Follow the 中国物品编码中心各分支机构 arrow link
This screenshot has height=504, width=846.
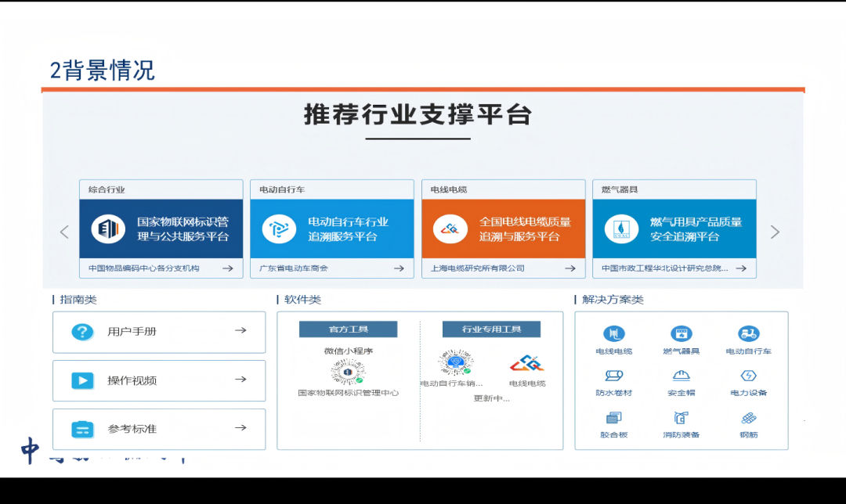tap(228, 268)
